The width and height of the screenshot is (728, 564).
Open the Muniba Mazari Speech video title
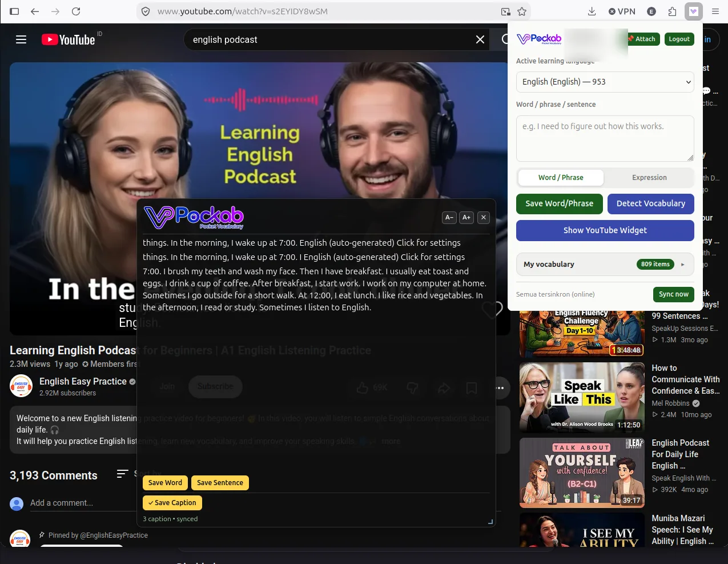coord(682,530)
